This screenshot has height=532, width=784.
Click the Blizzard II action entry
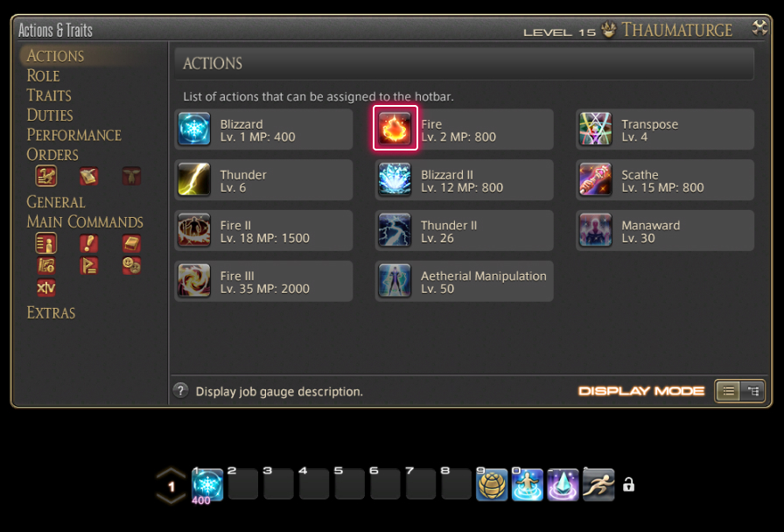point(464,179)
